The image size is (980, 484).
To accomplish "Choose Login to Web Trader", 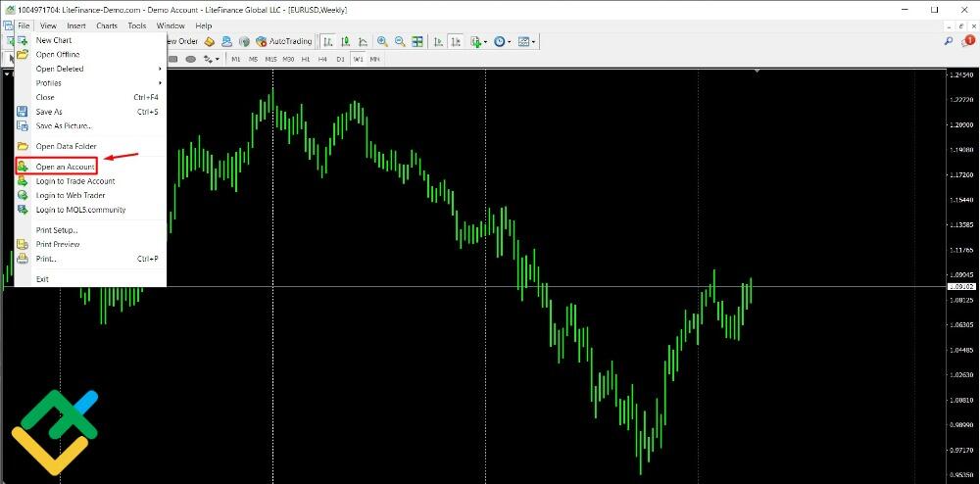I will [x=90, y=196].
